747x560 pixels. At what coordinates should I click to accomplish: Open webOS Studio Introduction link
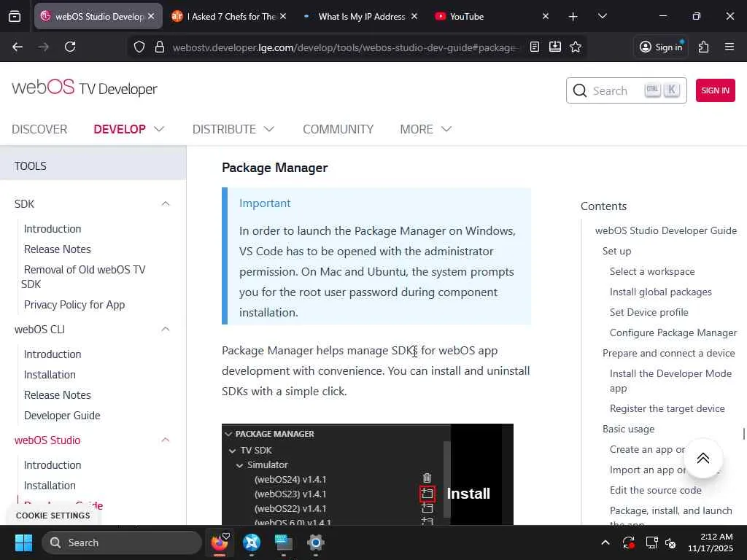(53, 464)
